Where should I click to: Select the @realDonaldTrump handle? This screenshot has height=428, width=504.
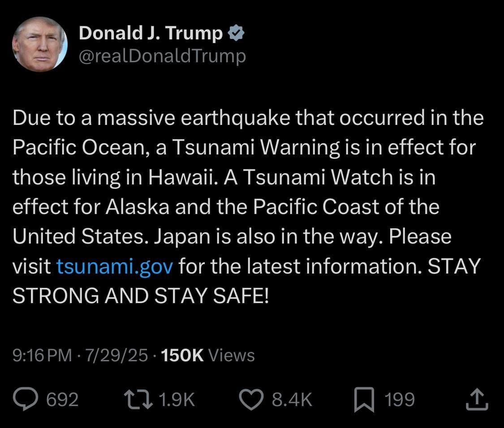(x=162, y=56)
